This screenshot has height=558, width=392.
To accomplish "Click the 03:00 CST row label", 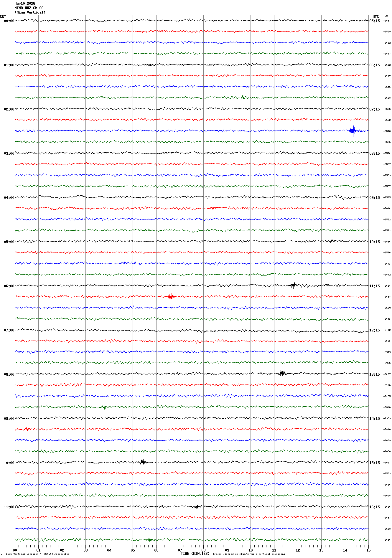I will tap(9, 153).
